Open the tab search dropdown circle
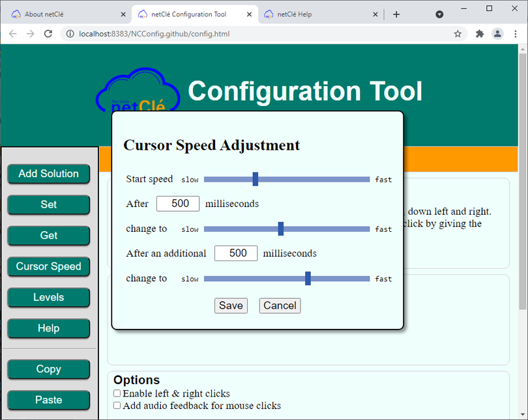 tap(439, 14)
